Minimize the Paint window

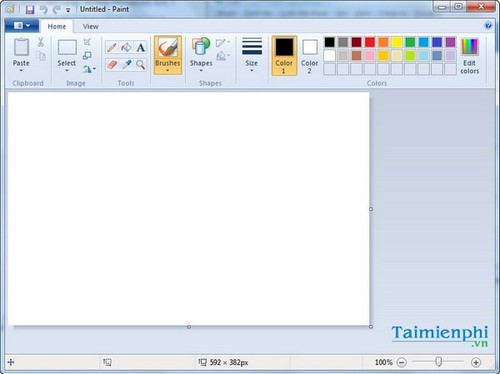(442, 7)
